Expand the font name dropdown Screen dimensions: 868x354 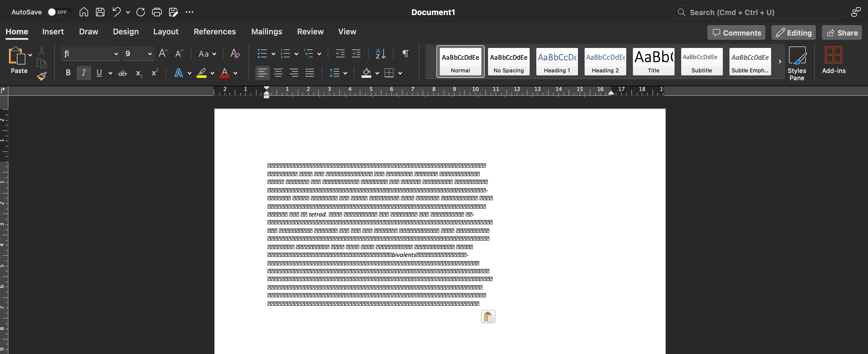point(116,54)
